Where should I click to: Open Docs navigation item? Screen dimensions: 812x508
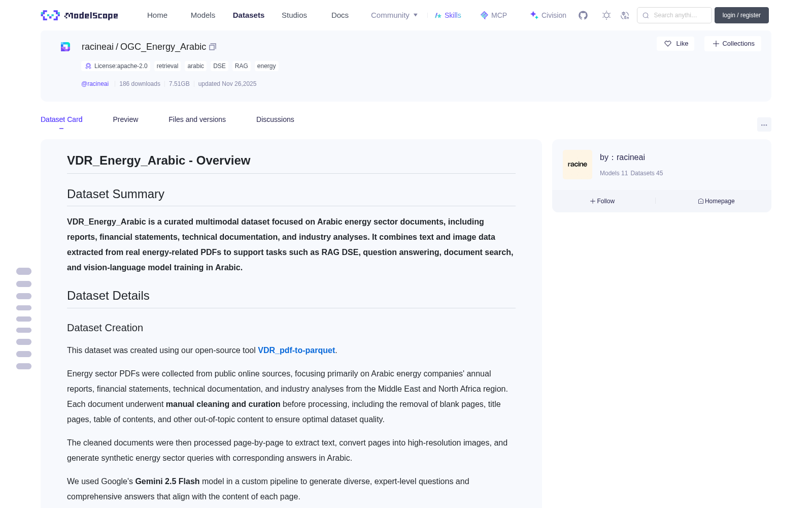coord(340,15)
